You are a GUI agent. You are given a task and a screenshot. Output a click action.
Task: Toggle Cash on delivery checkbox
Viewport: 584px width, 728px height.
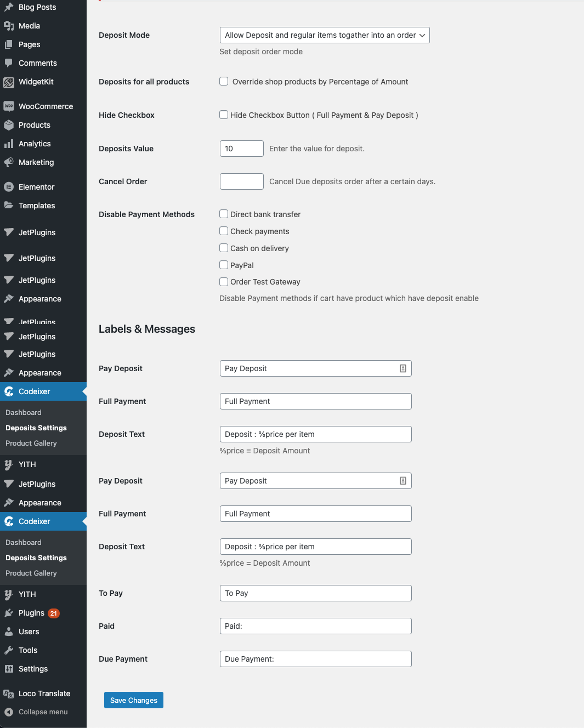[x=224, y=248]
